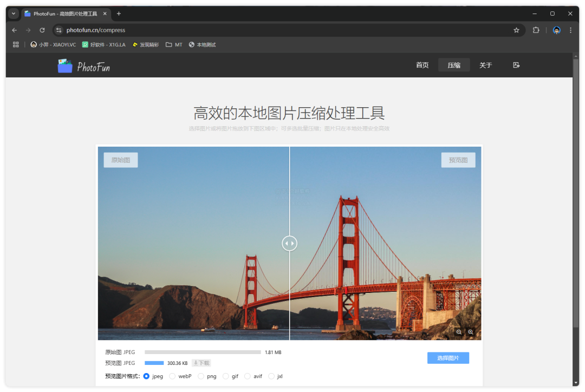585x392 pixels.
Task: Click the 300.36 KB preview size text
Action: tap(177, 363)
